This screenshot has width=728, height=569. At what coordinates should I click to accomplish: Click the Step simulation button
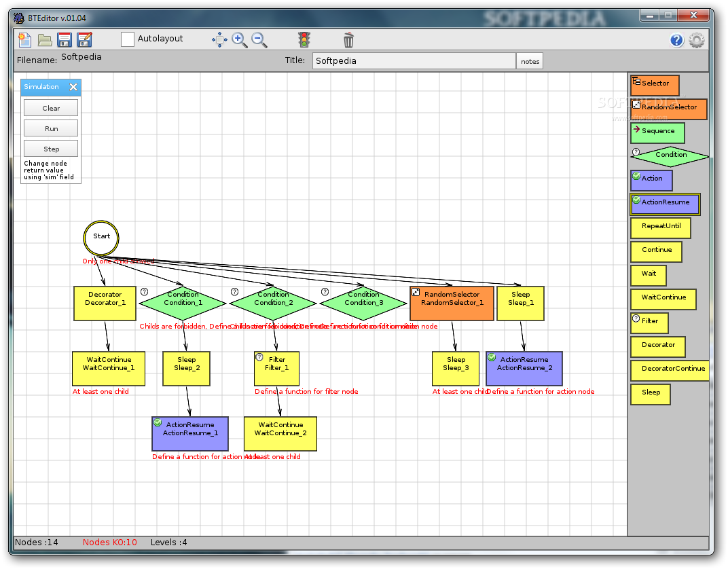point(51,149)
